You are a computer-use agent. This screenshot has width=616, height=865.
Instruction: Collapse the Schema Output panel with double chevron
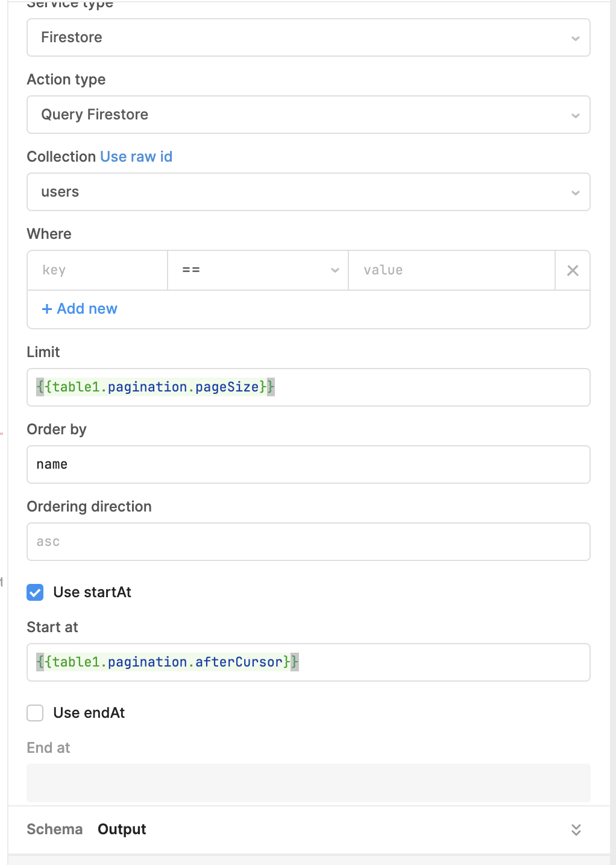(576, 829)
